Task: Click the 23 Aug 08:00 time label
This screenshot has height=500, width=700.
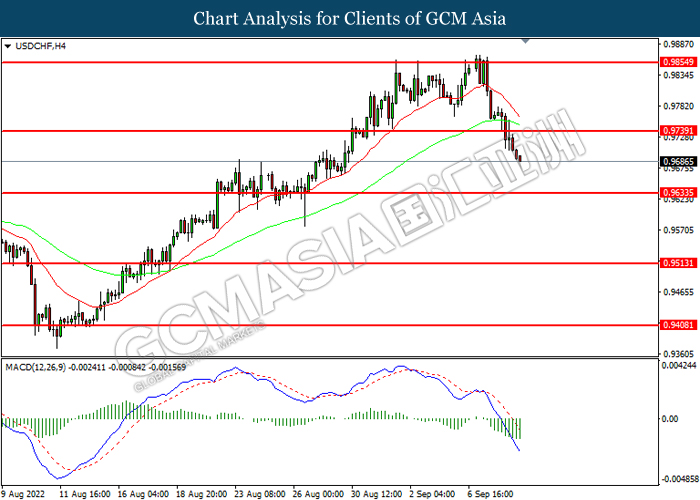Action: point(260,494)
